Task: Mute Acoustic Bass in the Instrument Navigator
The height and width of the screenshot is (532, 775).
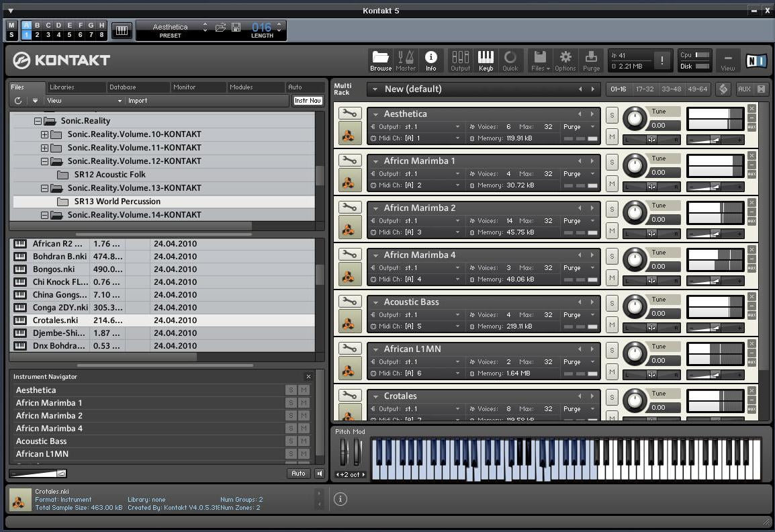Action: click(x=304, y=441)
